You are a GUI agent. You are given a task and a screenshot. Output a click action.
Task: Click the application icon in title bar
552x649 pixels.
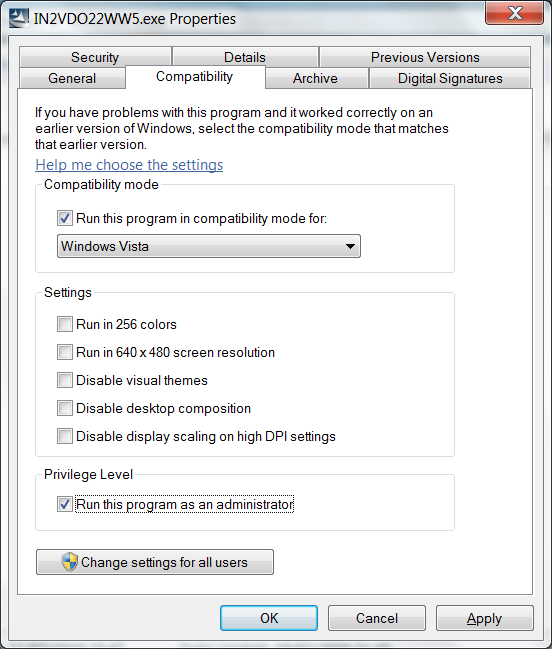click(19, 18)
